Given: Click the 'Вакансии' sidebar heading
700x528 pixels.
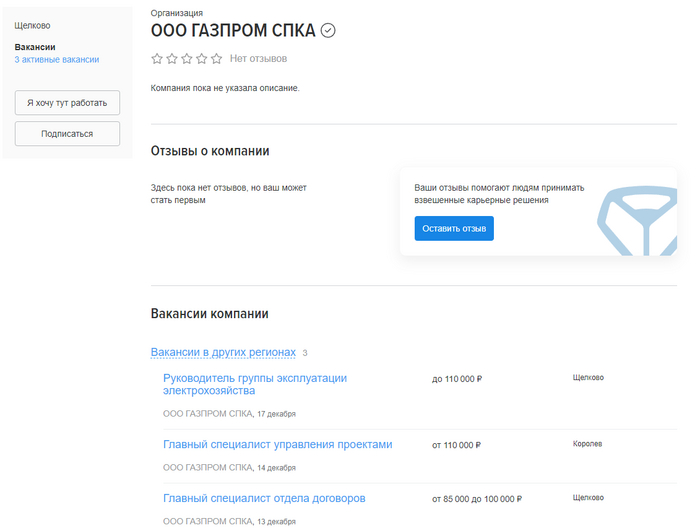Looking at the screenshot, I should click(x=35, y=47).
